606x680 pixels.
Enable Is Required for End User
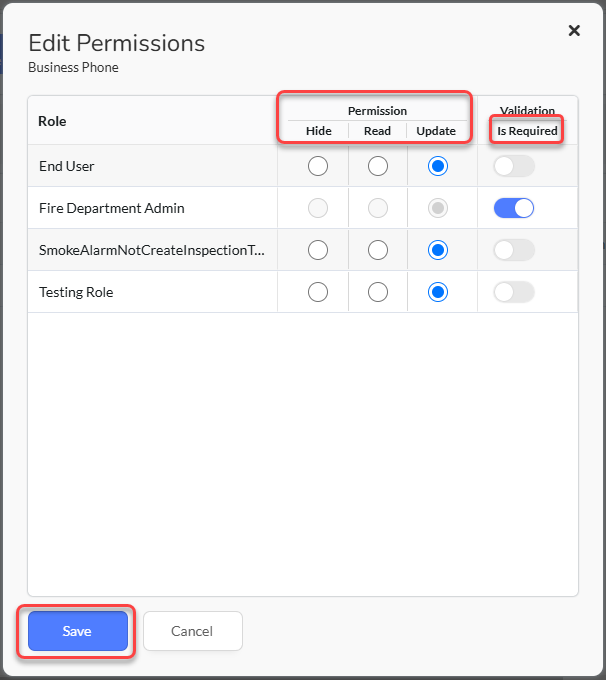point(514,166)
